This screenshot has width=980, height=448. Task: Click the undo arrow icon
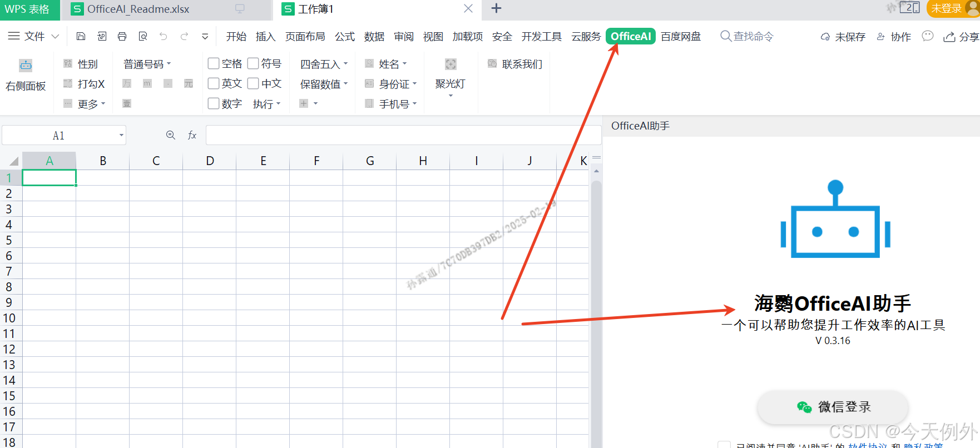(x=163, y=36)
